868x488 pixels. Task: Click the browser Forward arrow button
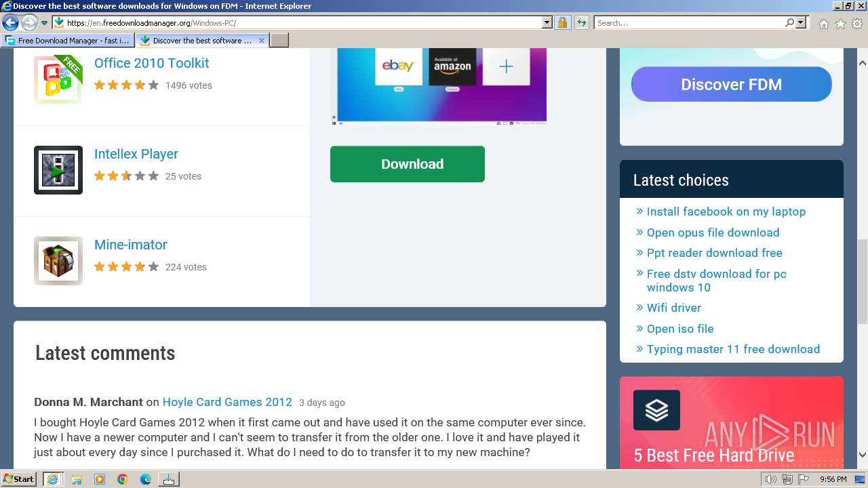(29, 23)
